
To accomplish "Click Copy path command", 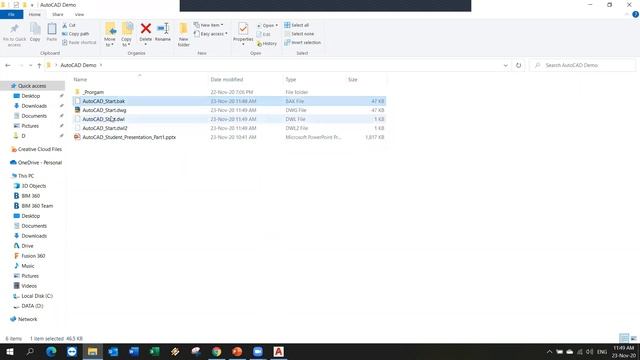I will (x=76, y=34).
